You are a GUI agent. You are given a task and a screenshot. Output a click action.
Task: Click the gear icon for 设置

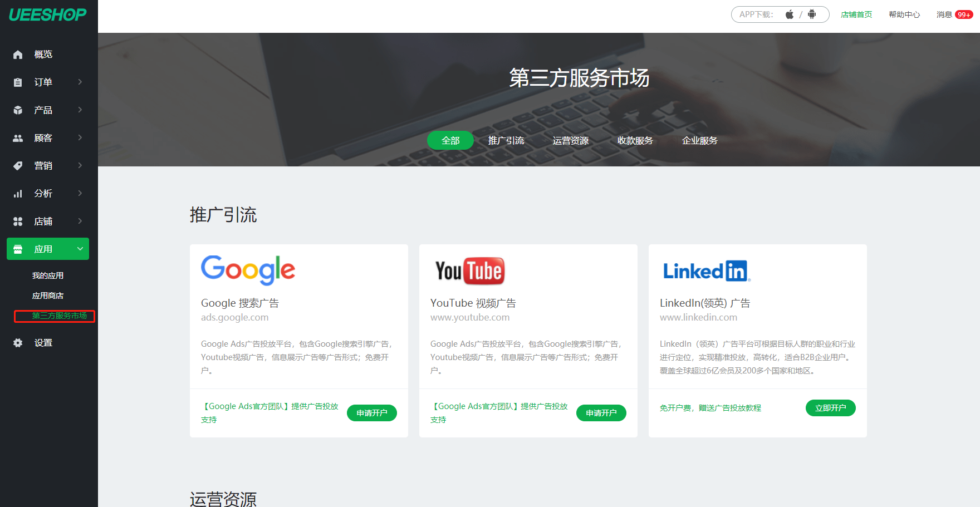pos(18,343)
